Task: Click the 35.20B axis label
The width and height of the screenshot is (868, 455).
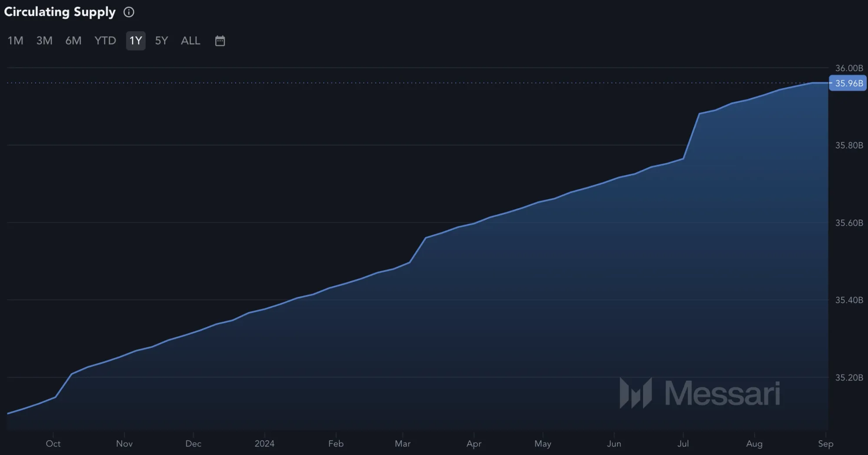Action: (849, 378)
